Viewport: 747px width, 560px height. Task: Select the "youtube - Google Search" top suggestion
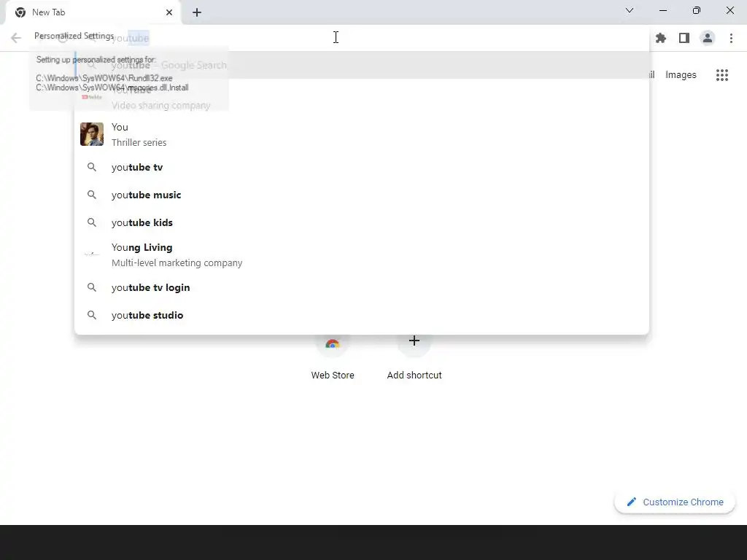pyautogui.click(x=362, y=65)
